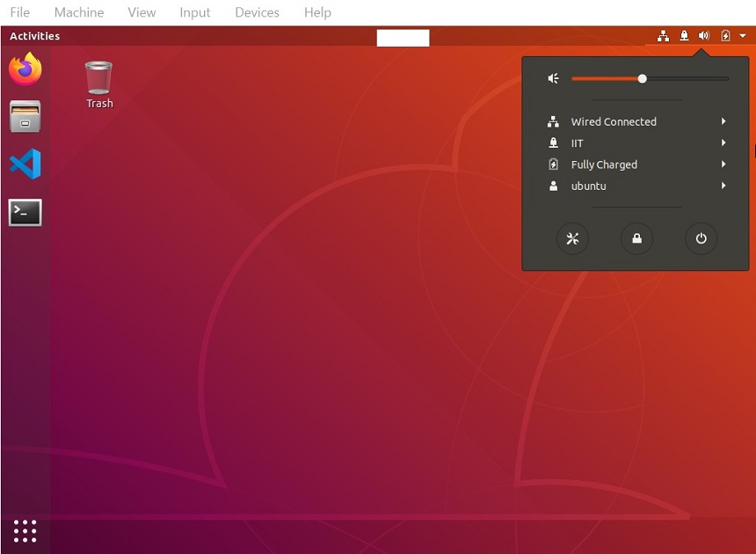
Task: Open the View menu
Action: (x=142, y=12)
